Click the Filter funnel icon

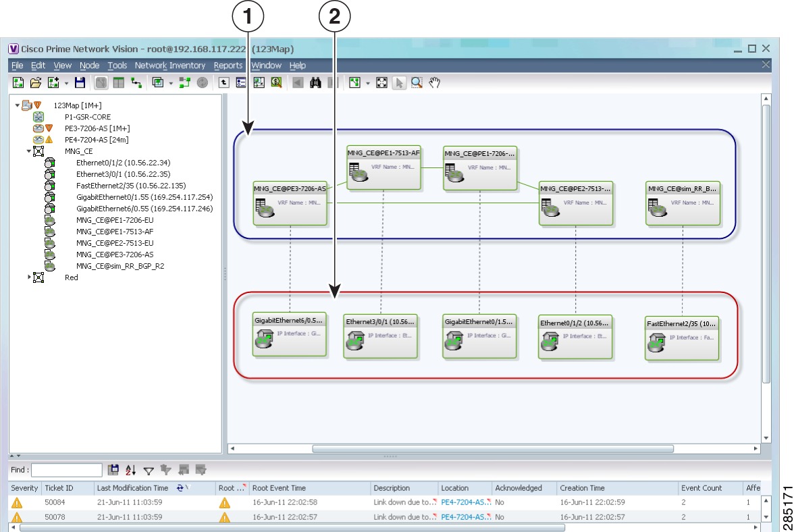point(149,471)
